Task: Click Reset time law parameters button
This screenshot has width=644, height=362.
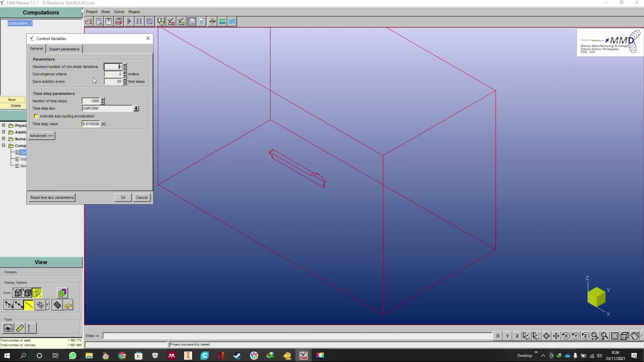Action: [52, 198]
